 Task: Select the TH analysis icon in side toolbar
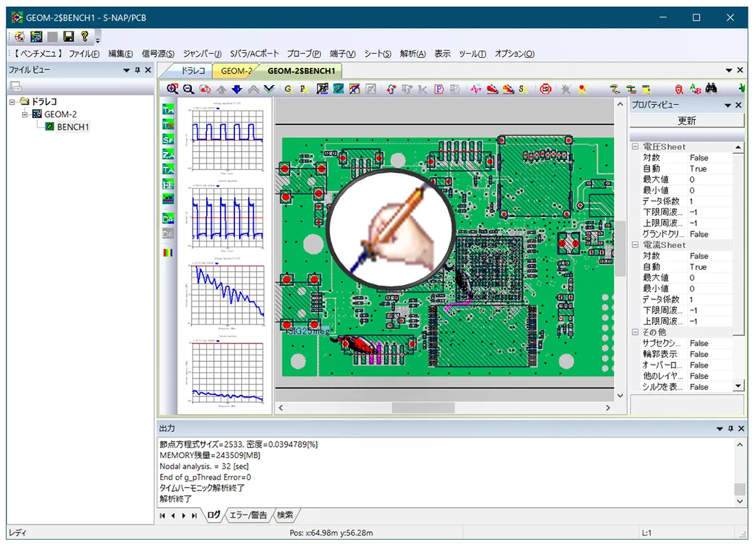point(168,109)
